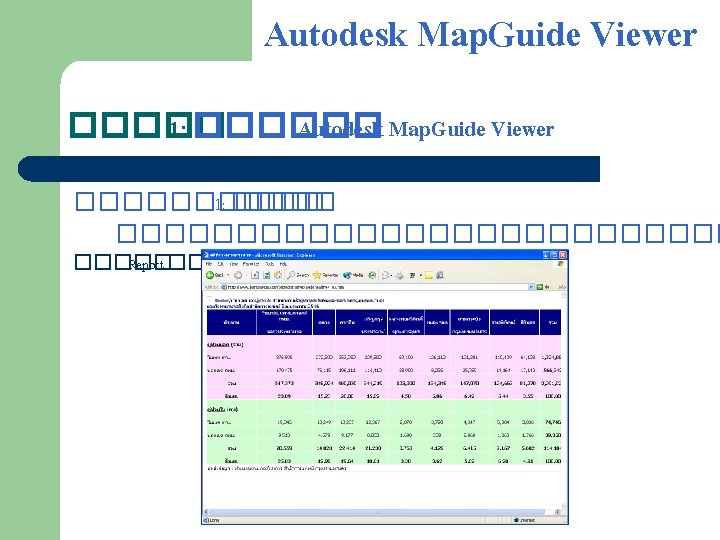Click the Refresh icon in IE toolbar
This screenshot has width=720, height=540.
266,275
